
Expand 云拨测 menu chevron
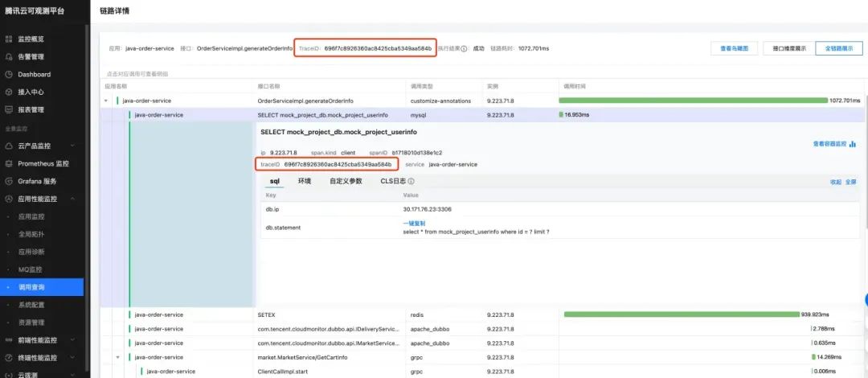[72, 375]
